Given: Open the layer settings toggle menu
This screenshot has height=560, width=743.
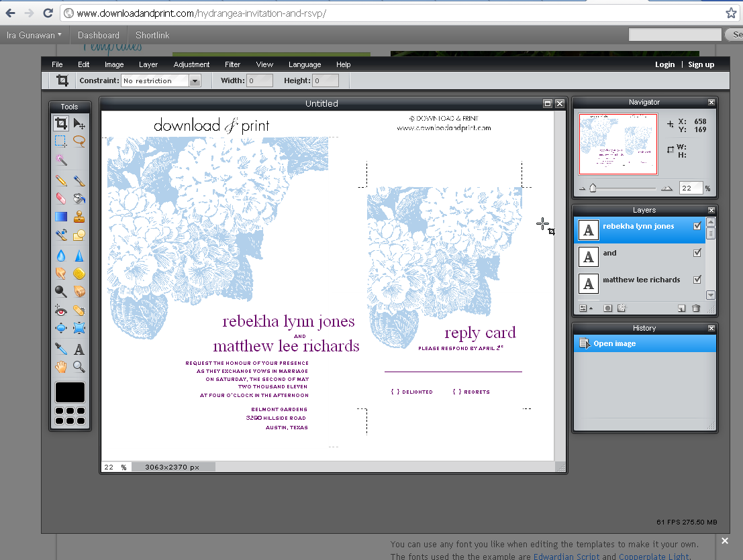Looking at the screenshot, I should [x=586, y=308].
